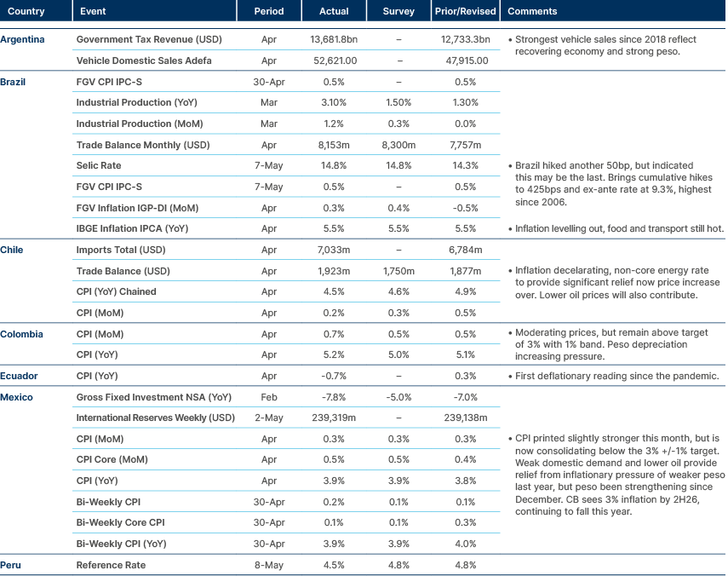The image size is (728, 576).
Task: Click Government Tax Revenue (USD) event
Action: 149,39
